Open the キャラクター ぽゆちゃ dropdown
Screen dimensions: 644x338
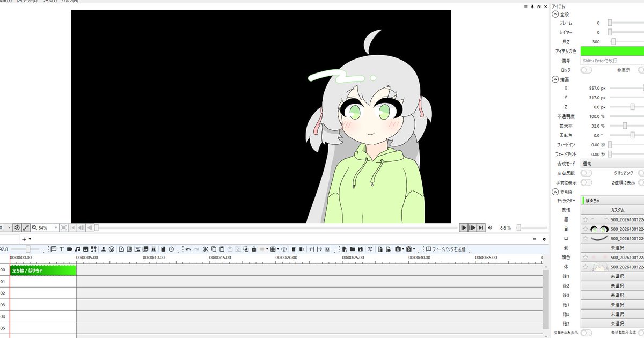click(612, 200)
